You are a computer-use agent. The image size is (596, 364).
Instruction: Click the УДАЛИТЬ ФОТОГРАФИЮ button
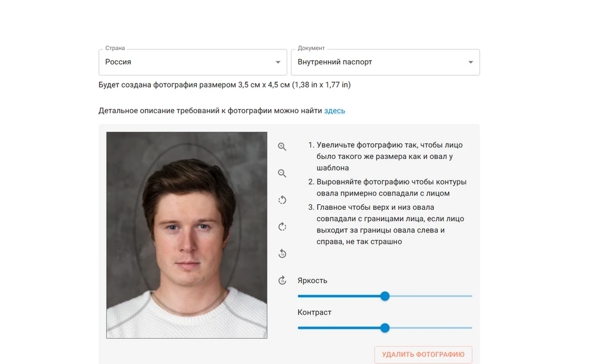coord(423,354)
